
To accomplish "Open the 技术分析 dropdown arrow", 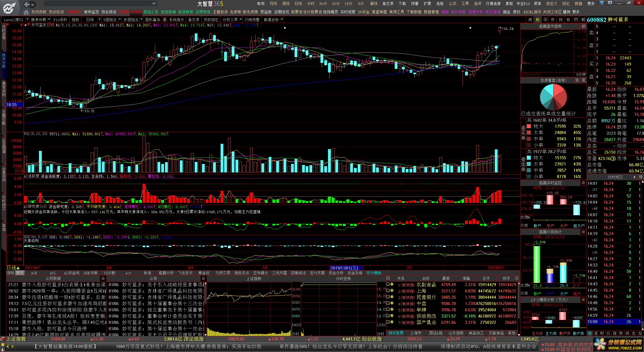I will pos(49,20).
